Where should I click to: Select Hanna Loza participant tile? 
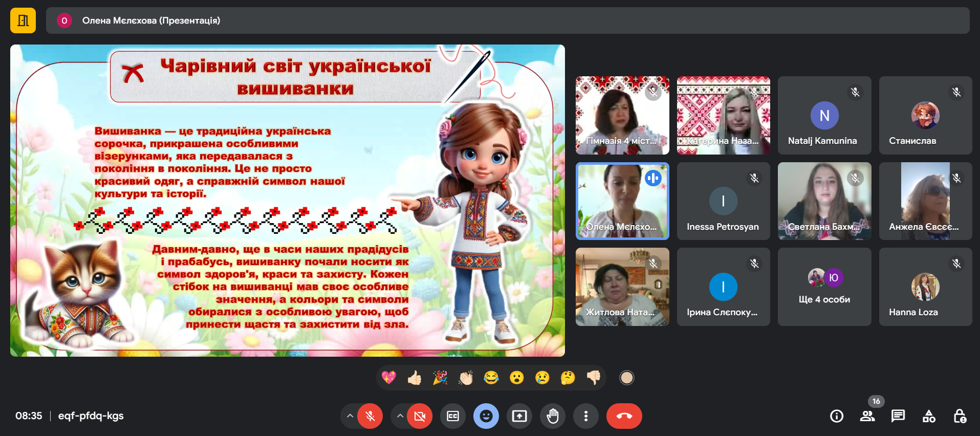pos(925,287)
